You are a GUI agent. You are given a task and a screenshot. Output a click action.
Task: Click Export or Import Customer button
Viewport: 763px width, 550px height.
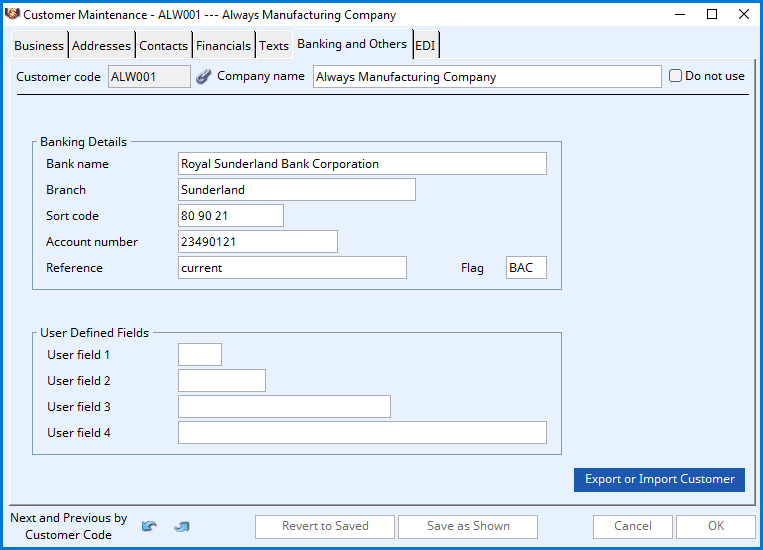tap(659, 479)
